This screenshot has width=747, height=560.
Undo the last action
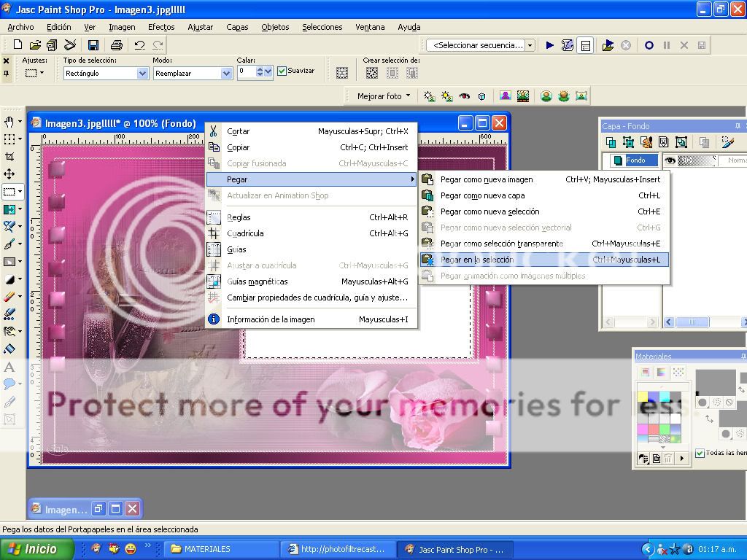pyautogui.click(x=139, y=45)
